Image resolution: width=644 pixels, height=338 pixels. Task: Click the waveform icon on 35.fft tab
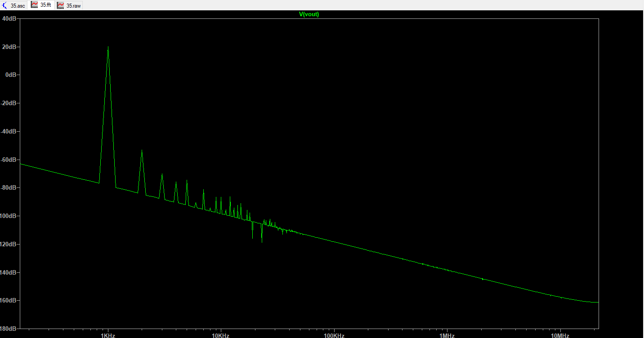tap(34, 5)
